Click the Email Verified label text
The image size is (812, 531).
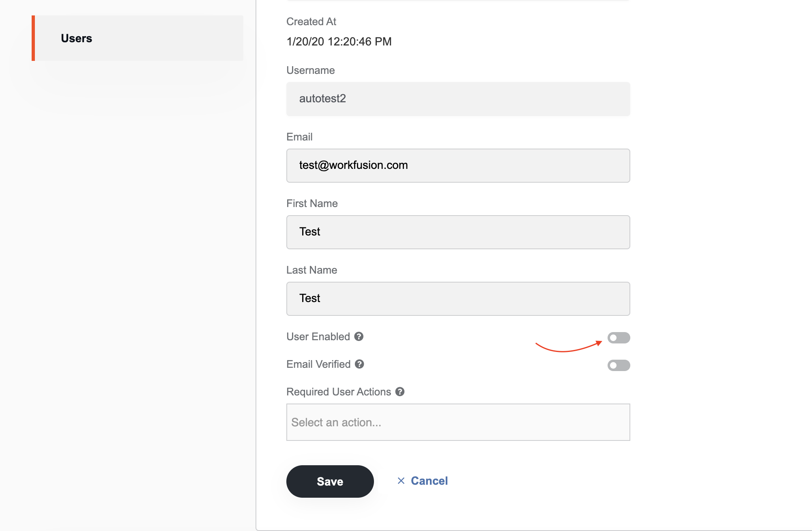(x=318, y=364)
